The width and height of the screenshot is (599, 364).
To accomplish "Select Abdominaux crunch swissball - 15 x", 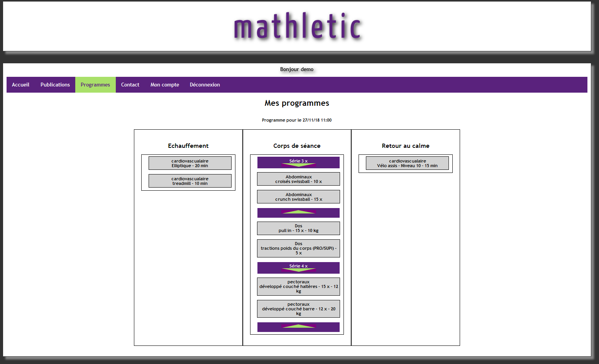I will click(298, 197).
